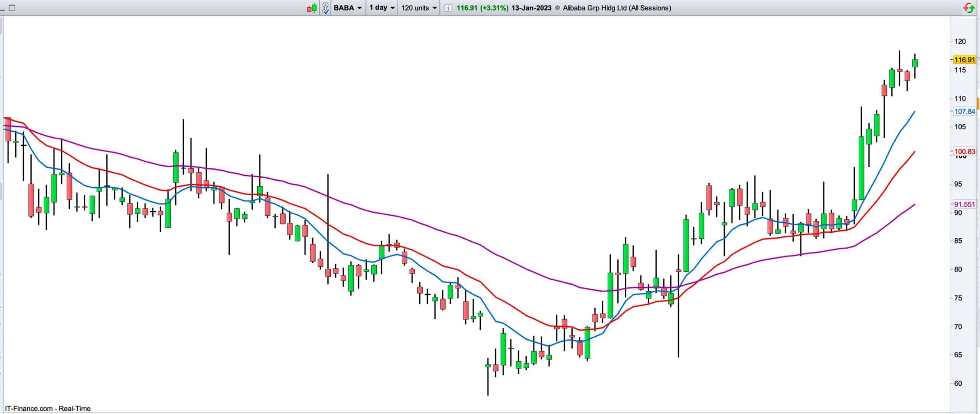Click the linked chart pin icon
The width and height of the screenshot is (980, 414).
coord(325,8)
